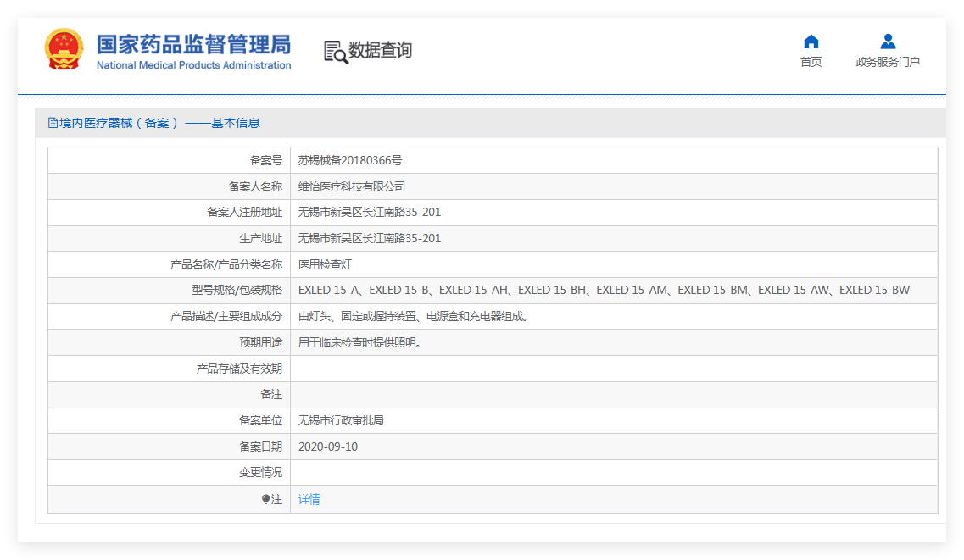Viewport: 964px width, 560px height.
Task: Open 政务服务门户 portal link
Action: tap(888, 61)
